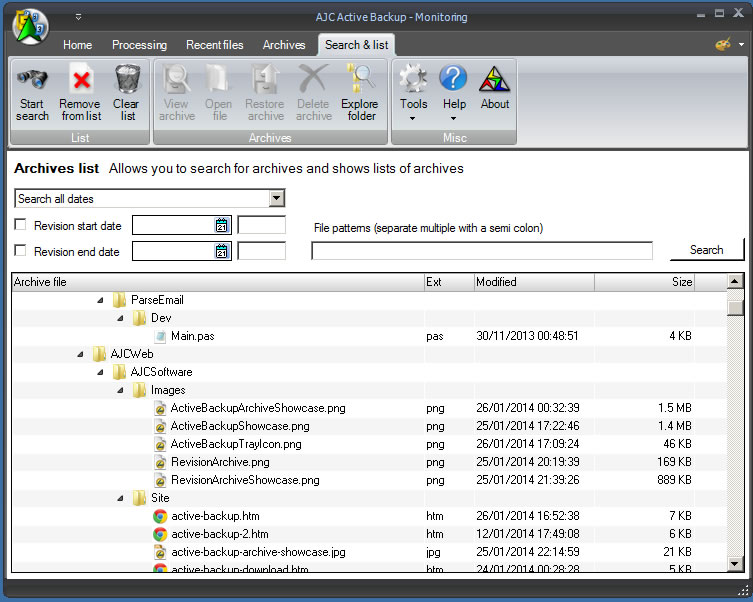Click the Chrome icon beside active-backup.htm

[x=160, y=517]
